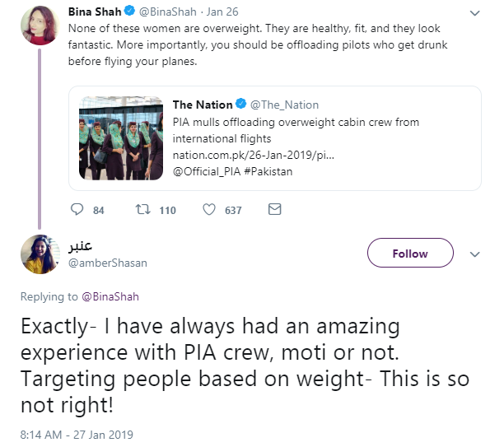Click the reply speech bubble icon
Screen dimensions: 504x447
pos(77,210)
